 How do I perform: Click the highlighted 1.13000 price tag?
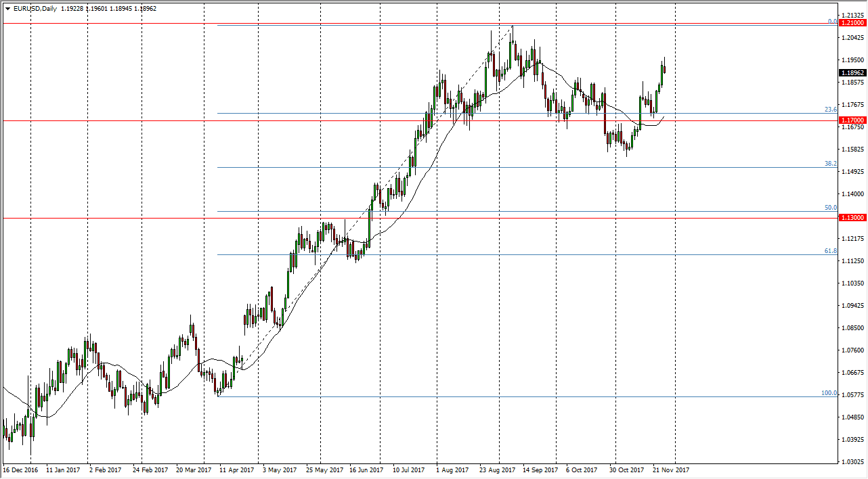(852, 218)
